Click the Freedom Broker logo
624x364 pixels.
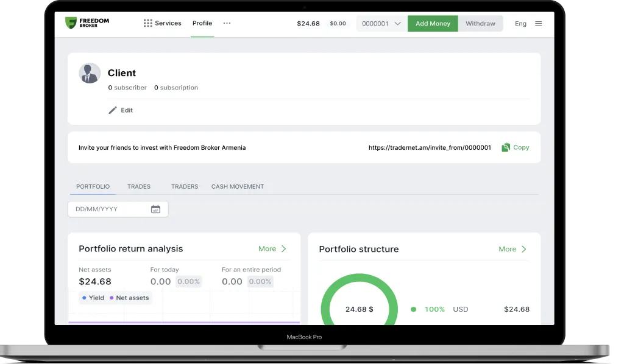point(87,23)
